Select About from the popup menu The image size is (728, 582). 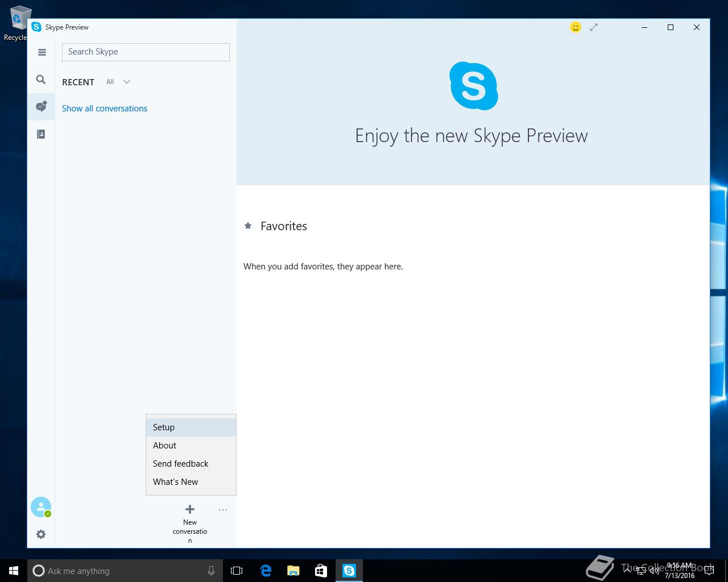tap(191, 446)
